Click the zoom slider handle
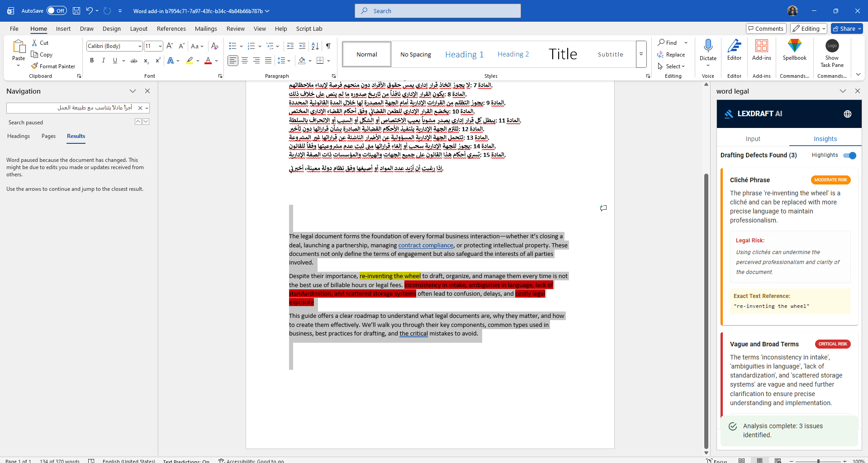The width and height of the screenshot is (868, 463). (818, 461)
